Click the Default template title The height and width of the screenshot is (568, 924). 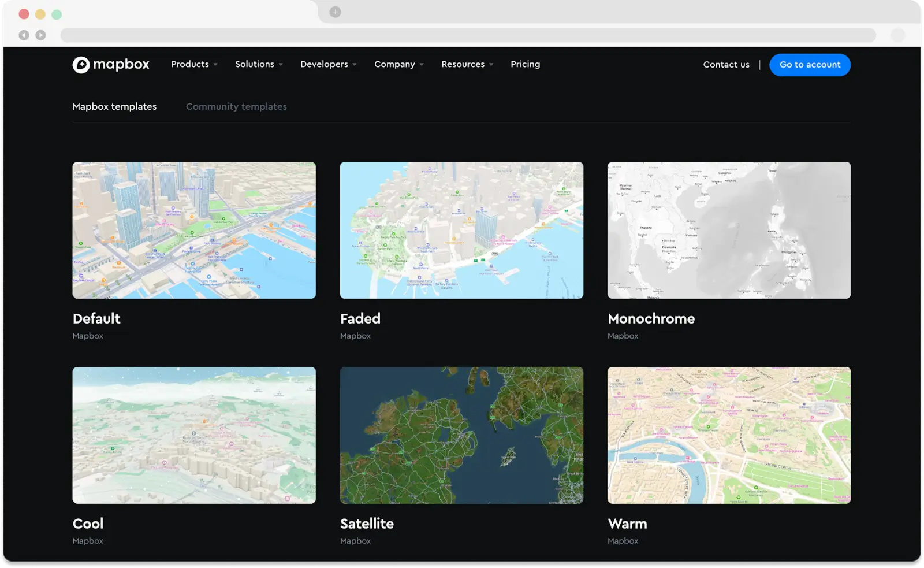(96, 318)
